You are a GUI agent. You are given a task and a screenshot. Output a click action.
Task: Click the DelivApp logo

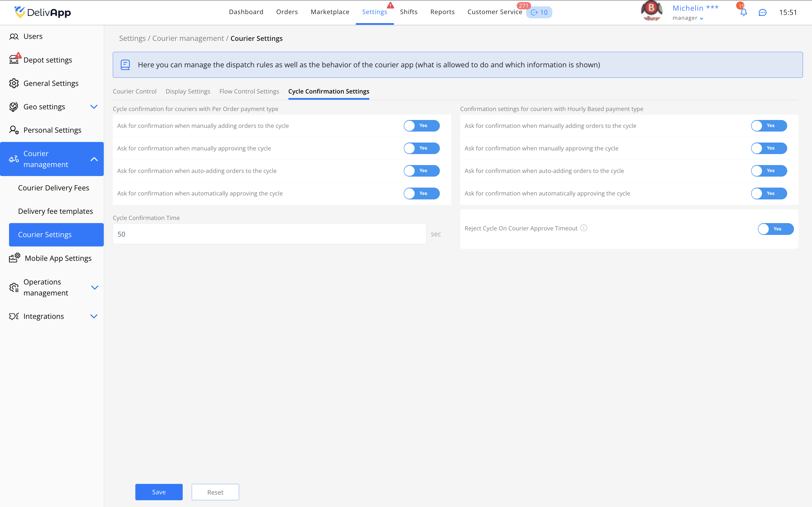click(43, 12)
